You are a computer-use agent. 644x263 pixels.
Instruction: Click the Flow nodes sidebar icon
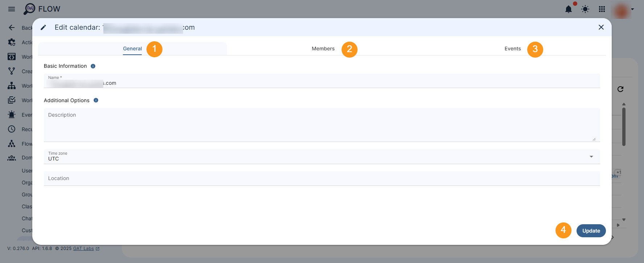pos(12,143)
